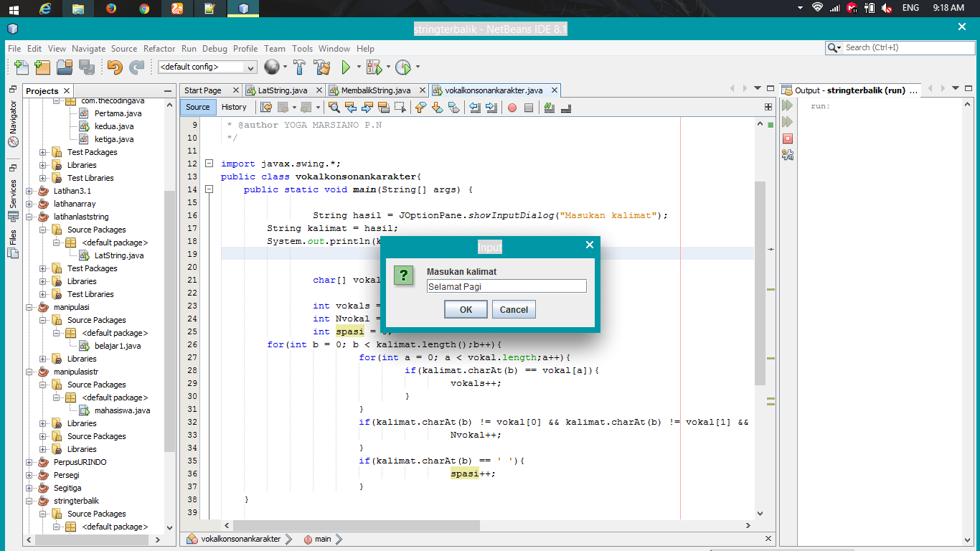The height and width of the screenshot is (551, 980).
Task: Click the Find Selection magnifier icon
Action: [x=334, y=108]
